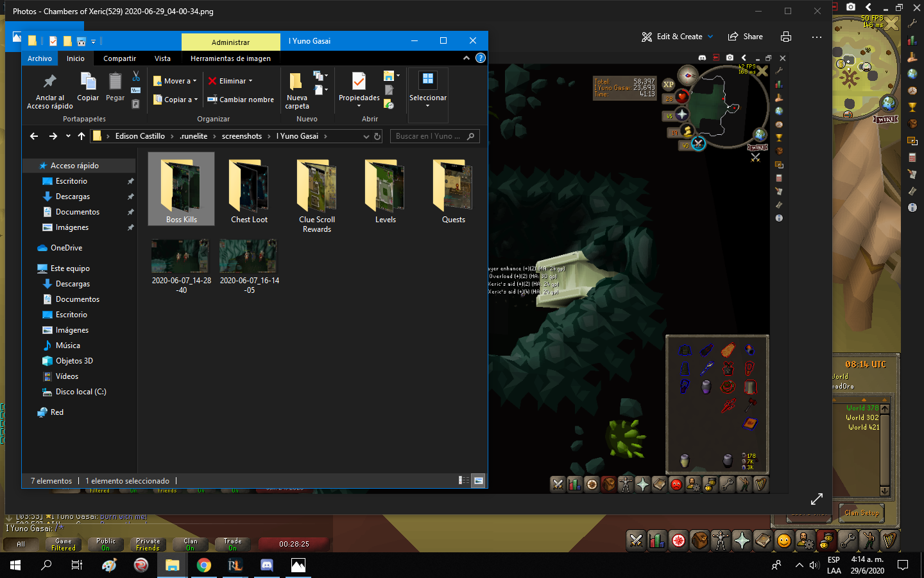The image size is (924, 578).
Task: Click screenshots in the breadcrumb path
Action: tap(242, 136)
